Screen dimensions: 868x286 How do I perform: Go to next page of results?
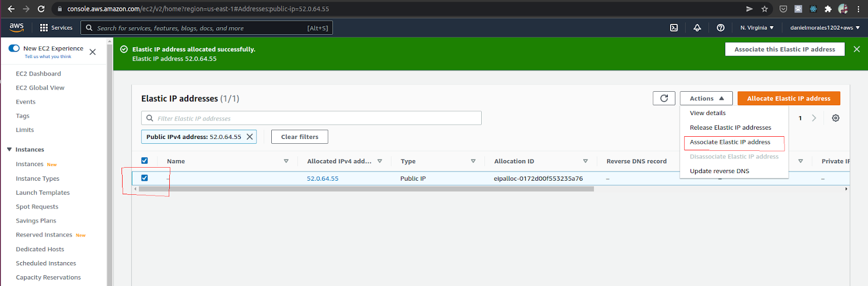pyautogui.click(x=814, y=118)
